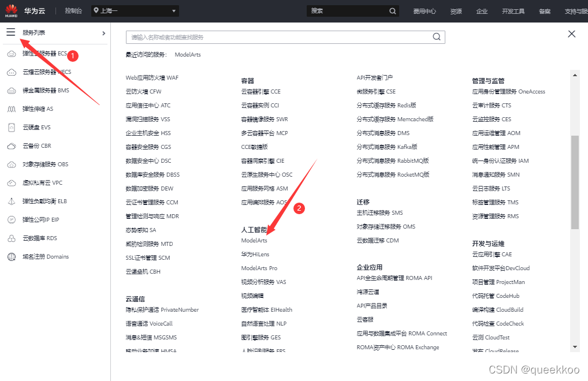
Task: Open ModelArts under 人工智能
Action: 254,241
